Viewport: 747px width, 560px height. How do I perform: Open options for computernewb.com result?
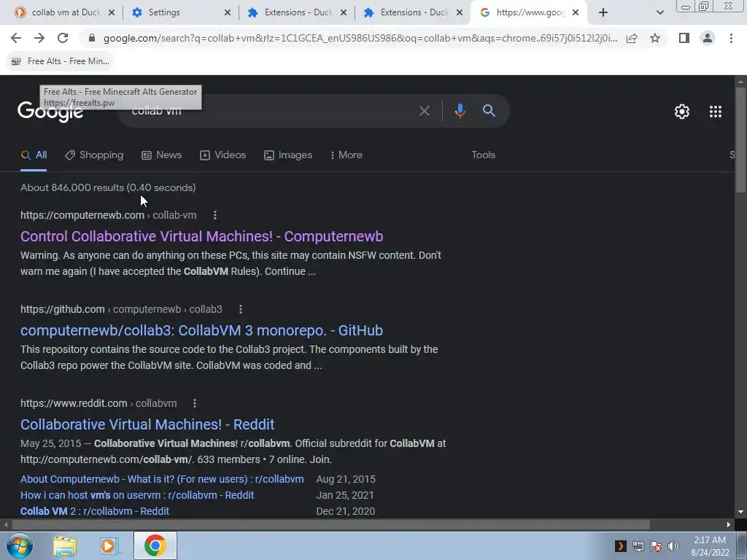215,215
